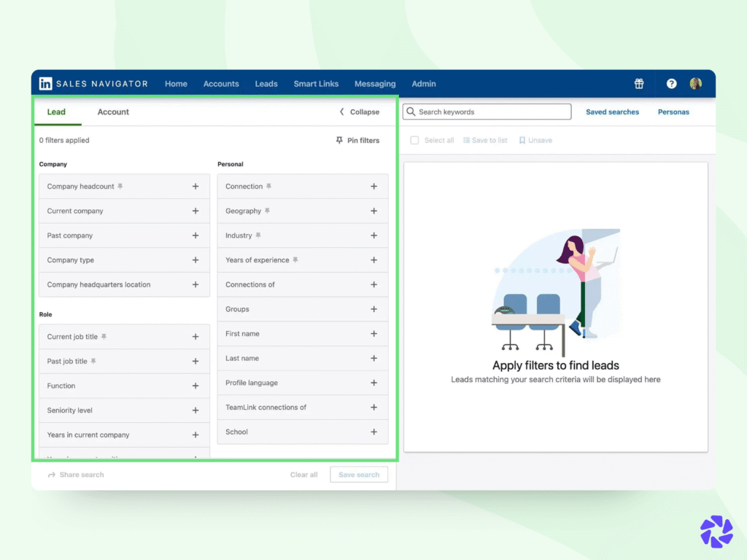Switch to the Account tab

tap(113, 112)
